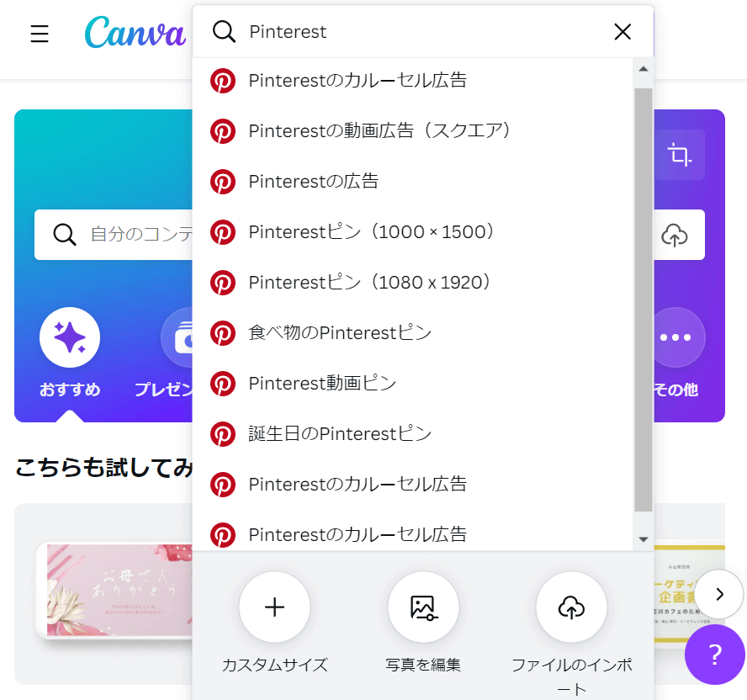Select Pinterestの広告 from the suggestions
Screen dimensions: 747x700
point(313,181)
